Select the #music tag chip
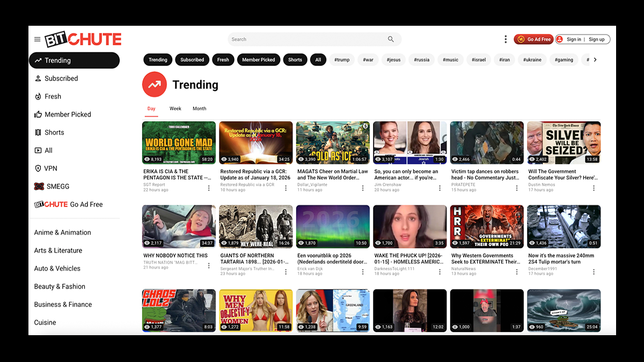The width and height of the screenshot is (644, 362). [451, 60]
